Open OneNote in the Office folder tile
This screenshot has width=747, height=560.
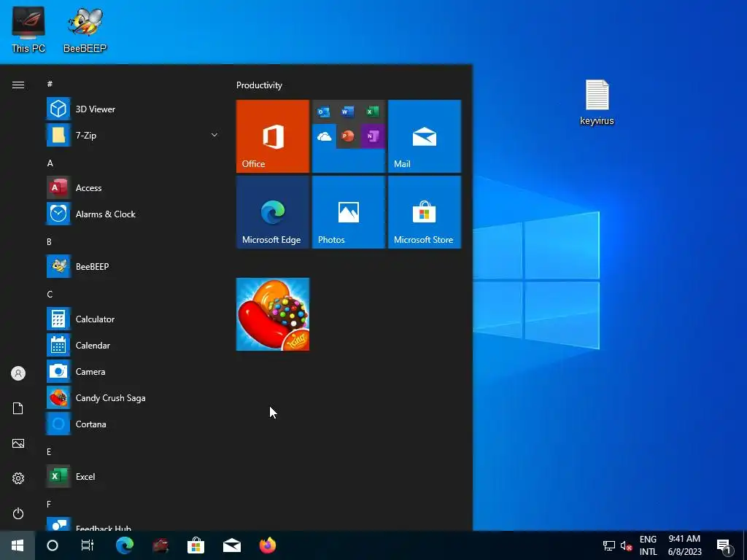click(x=373, y=136)
